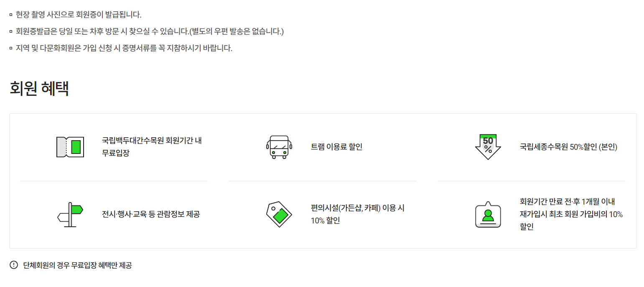
Task: Click the tram bus icon
Action: (x=279, y=147)
